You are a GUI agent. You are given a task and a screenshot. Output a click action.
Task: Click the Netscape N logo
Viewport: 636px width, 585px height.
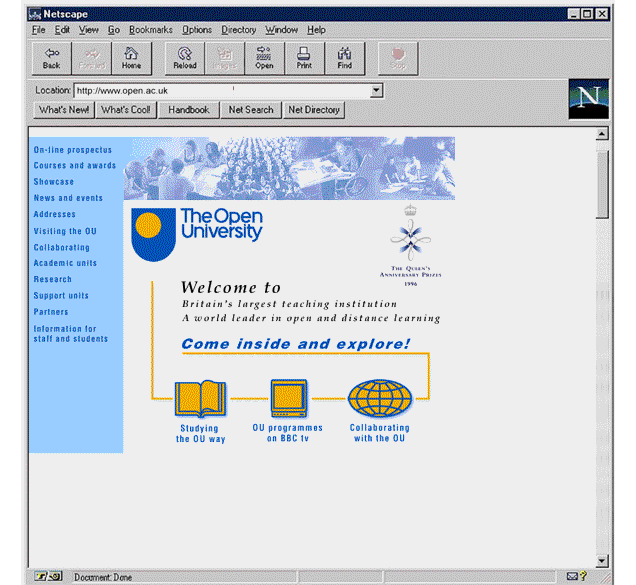pos(588,99)
